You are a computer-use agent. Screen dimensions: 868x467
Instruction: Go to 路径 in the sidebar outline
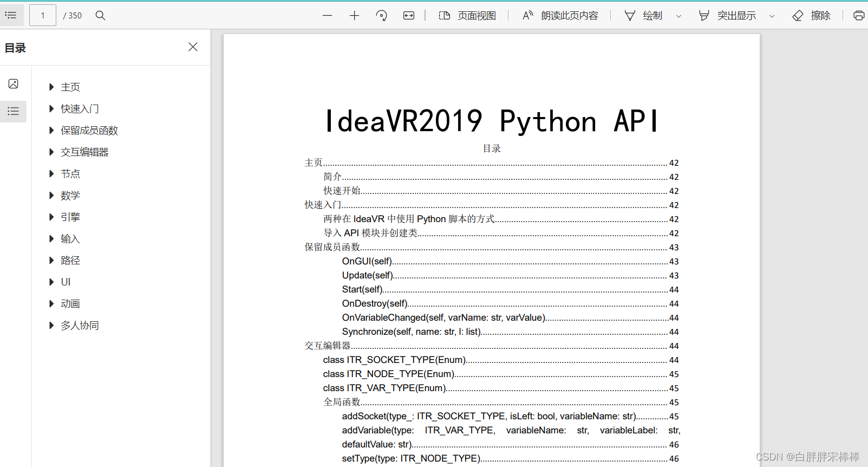(x=70, y=261)
